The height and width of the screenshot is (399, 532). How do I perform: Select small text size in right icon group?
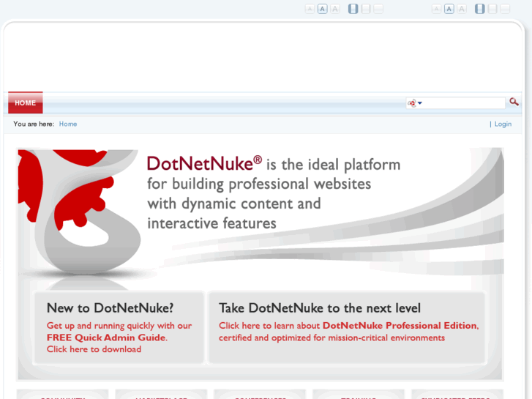[x=436, y=9]
